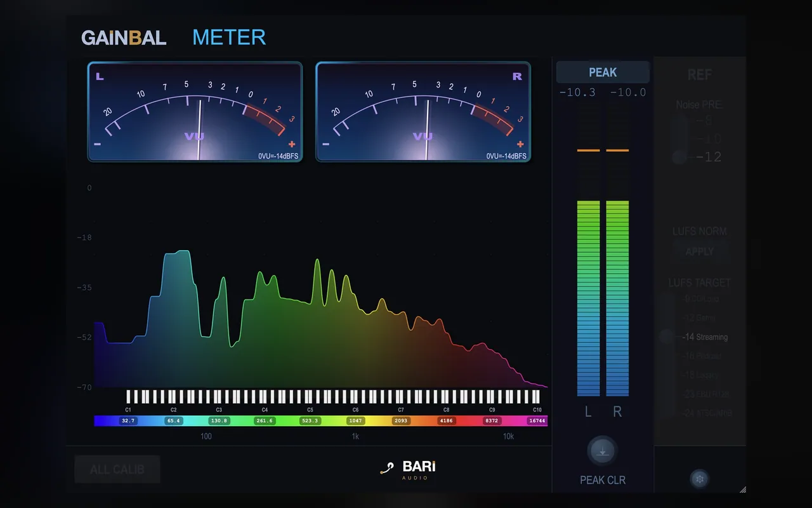
Task: Click the Noise PRE slider knob
Action: 679,157
